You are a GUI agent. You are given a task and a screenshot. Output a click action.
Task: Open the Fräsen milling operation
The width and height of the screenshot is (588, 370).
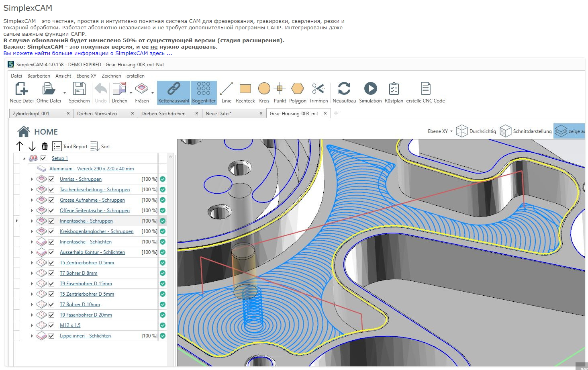click(142, 92)
